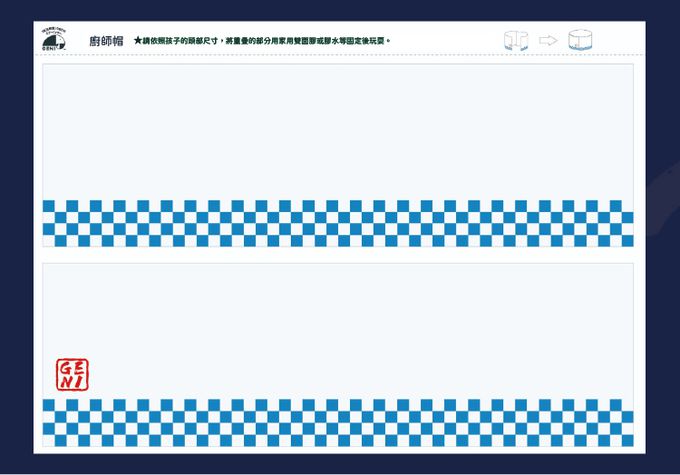The height and width of the screenshot is (475, 680).
Task: Click the left end of the upper checkered band
Action: coord(50,223)
